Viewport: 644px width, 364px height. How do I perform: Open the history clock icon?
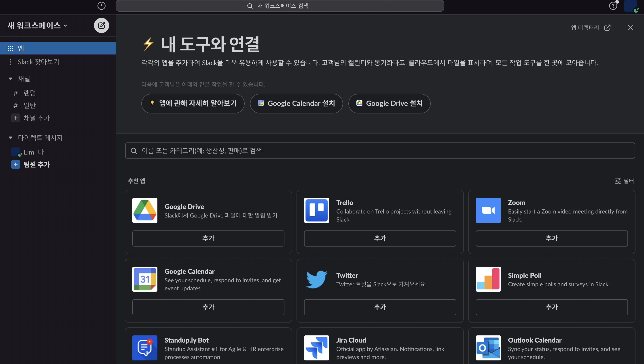101,6
